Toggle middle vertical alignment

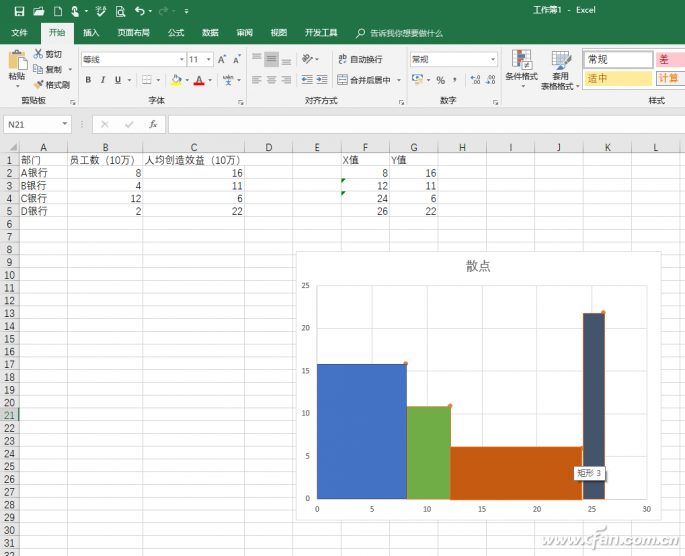271,59
